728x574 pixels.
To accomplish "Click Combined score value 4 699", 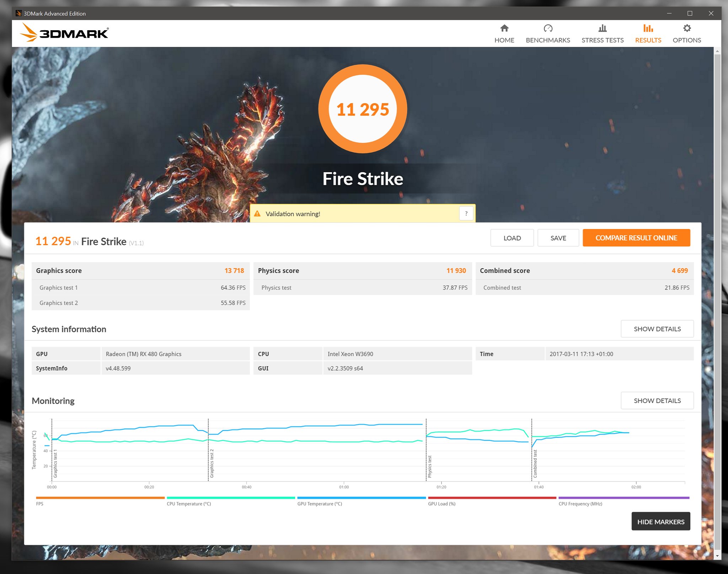I will point(680,271).
